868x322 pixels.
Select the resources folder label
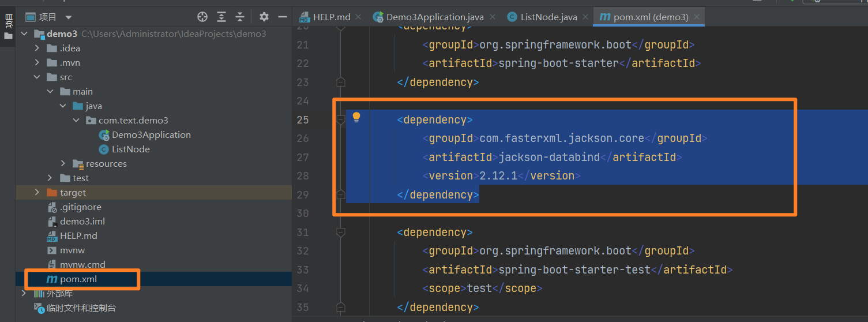(106, 164)
